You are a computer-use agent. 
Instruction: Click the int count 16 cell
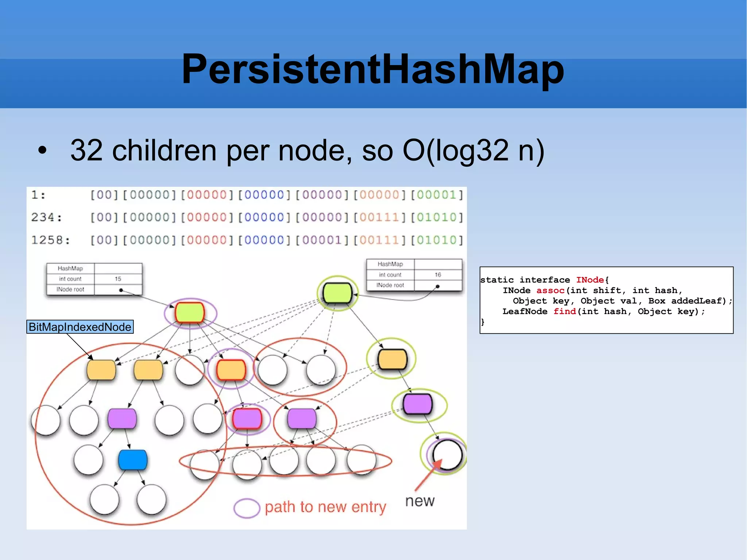point(438,275)
